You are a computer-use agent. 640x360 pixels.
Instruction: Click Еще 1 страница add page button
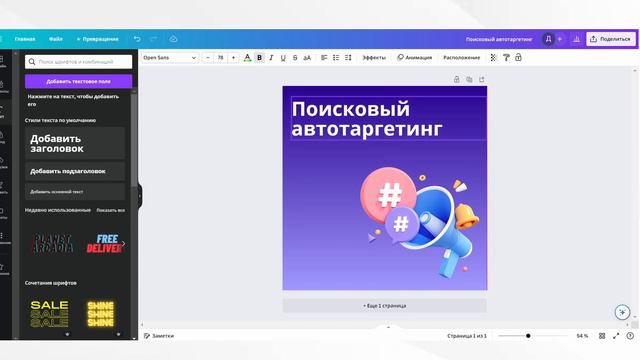tap(384, 305)
